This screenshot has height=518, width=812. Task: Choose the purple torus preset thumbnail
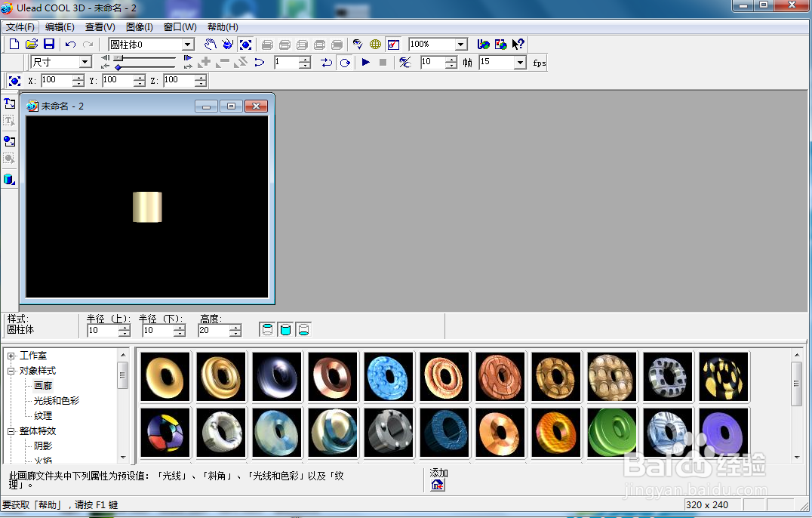point(724,433)
